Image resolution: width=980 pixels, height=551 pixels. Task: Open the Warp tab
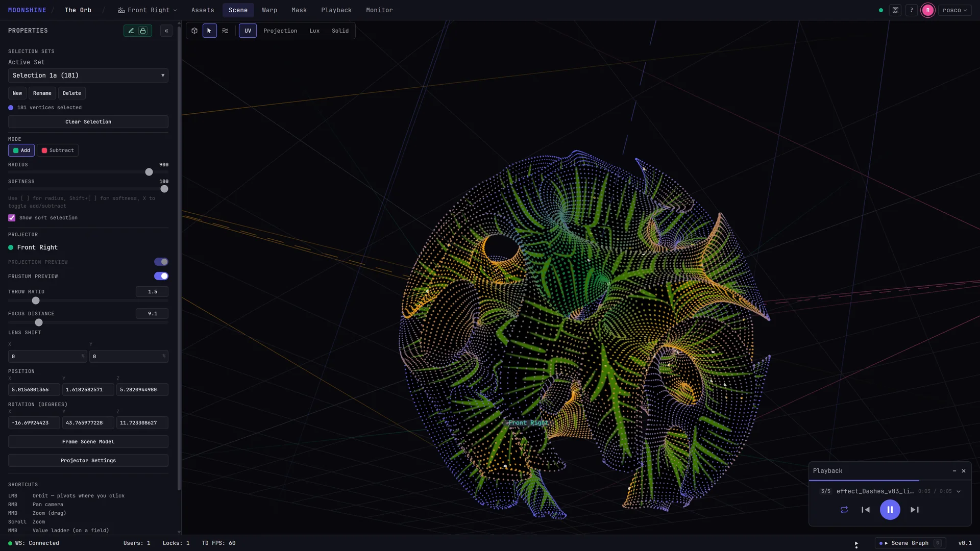pos(269,10)
